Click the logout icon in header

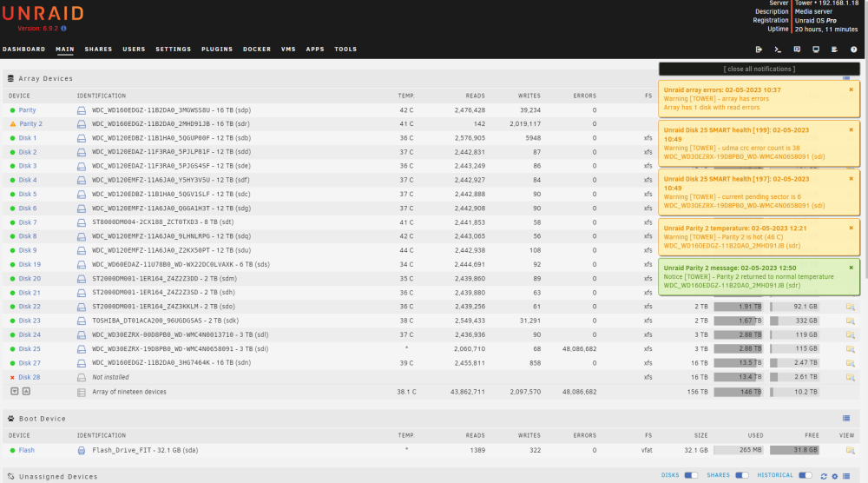[x=759, y=50]
